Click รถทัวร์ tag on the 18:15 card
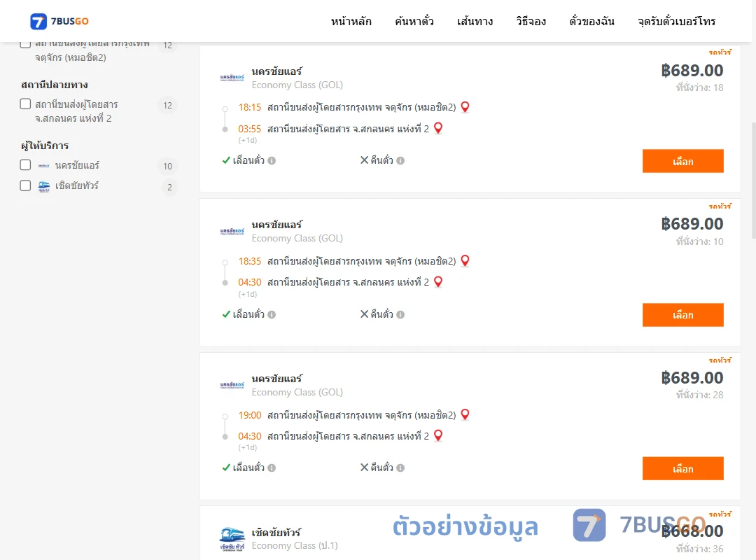The image size is (756, 560). coord(720,52)
